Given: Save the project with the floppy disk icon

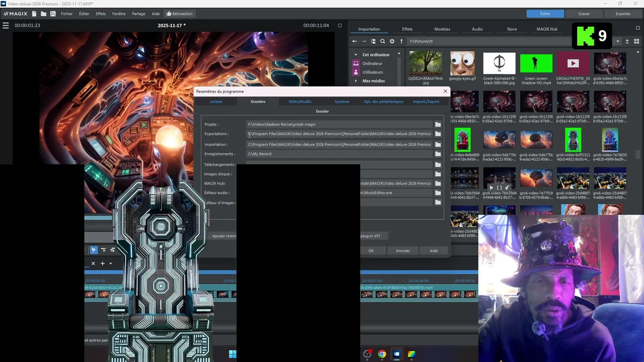Looking at the screenshot, I should click(x=53, y=14).
